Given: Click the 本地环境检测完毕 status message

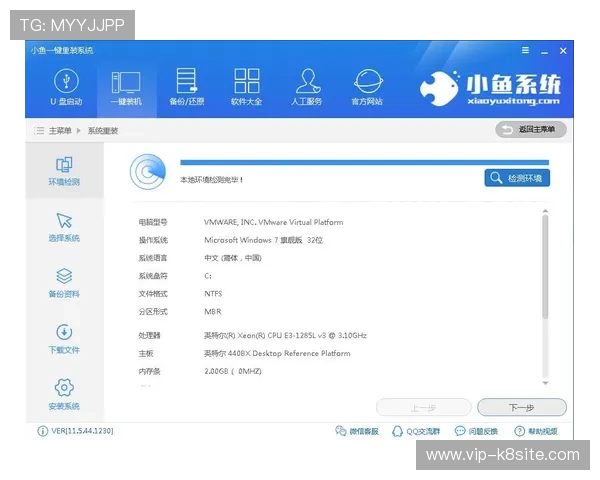Looking at the screenshot, I should pyautogui.click(x=211, y=180).
